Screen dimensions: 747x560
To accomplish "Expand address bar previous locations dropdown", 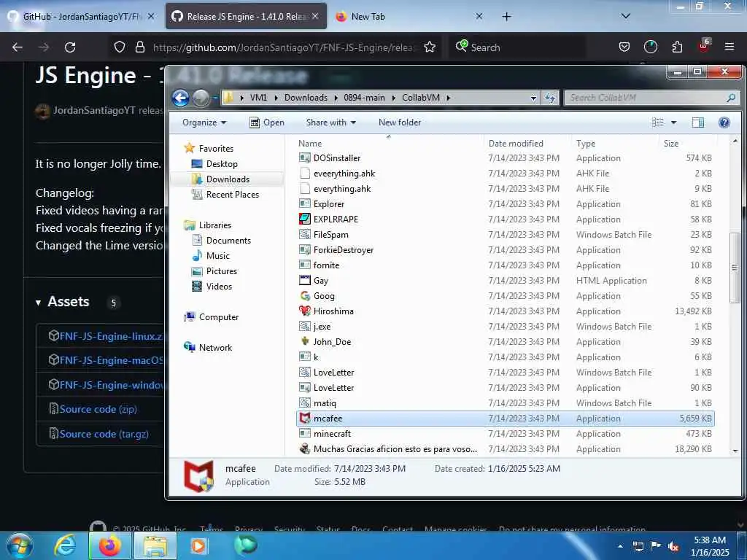I will 533,98.
